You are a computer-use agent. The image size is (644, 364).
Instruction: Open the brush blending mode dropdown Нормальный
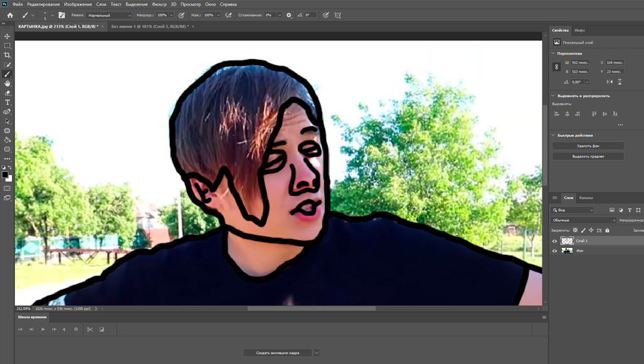pos(109,15)
